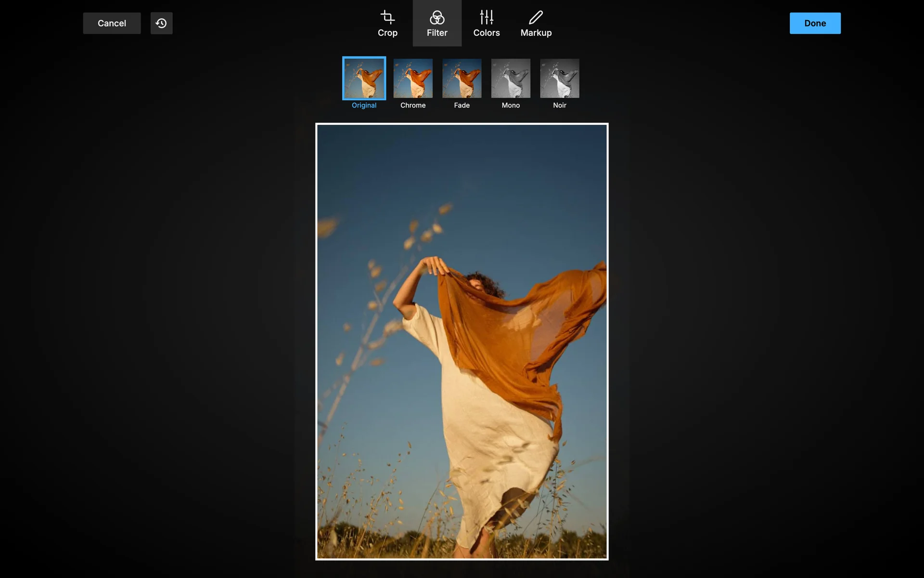Select the Crop tool icon

(x=387, y=17)
